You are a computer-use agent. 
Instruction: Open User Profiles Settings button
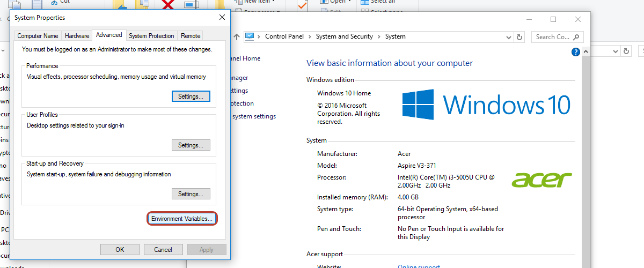(x=191, y=145)
